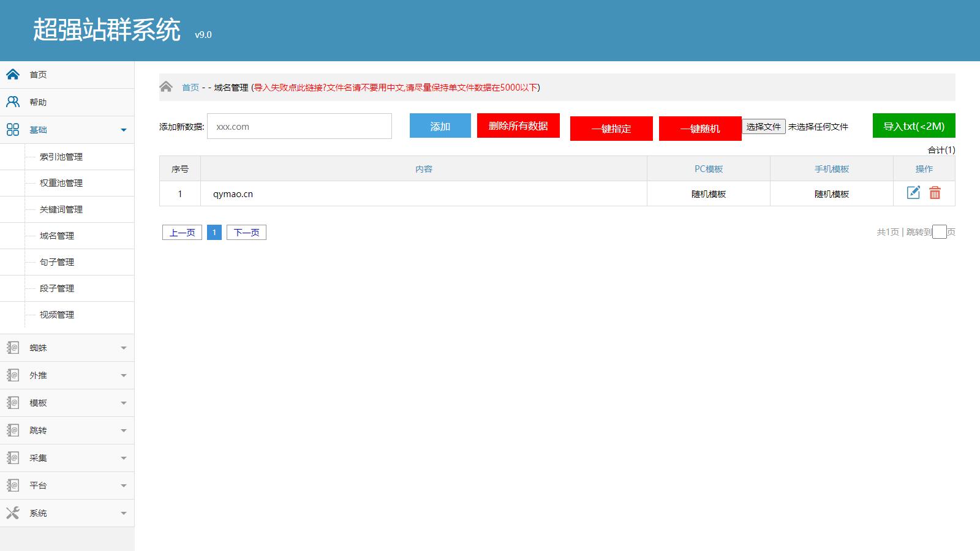Viewport: 980px width, 551px height.
Task: Expand the 外推 sidebar section
Action: [x=124, y=375]
